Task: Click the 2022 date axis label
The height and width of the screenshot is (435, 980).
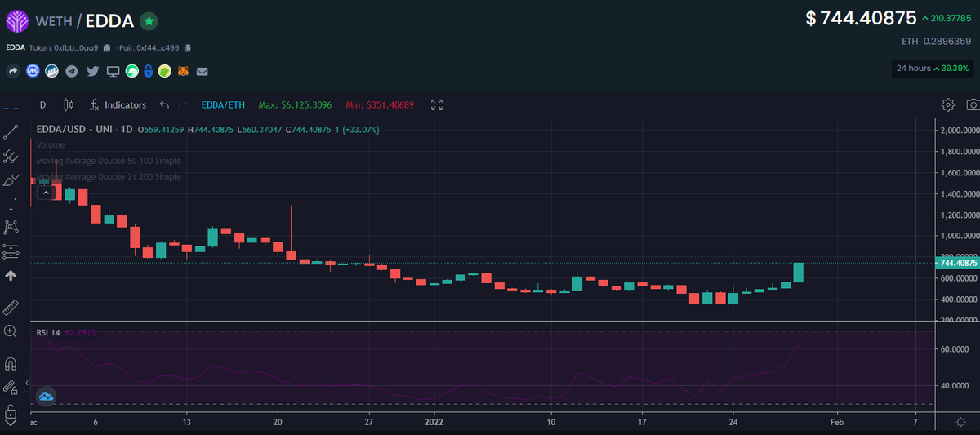Action: tap(434, 421)
